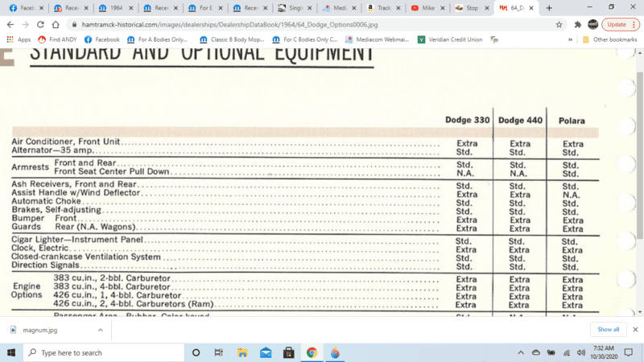Click the page vertical scrollbar
This screenshot has height=362, width=644.
pyautogui.click(x=640, y=155)
